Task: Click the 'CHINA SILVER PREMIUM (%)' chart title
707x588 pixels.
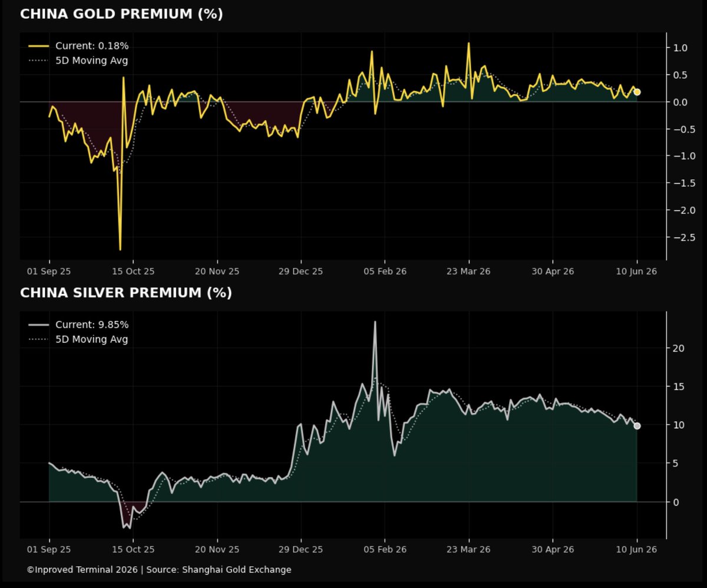Action: [x=126, y=293]
